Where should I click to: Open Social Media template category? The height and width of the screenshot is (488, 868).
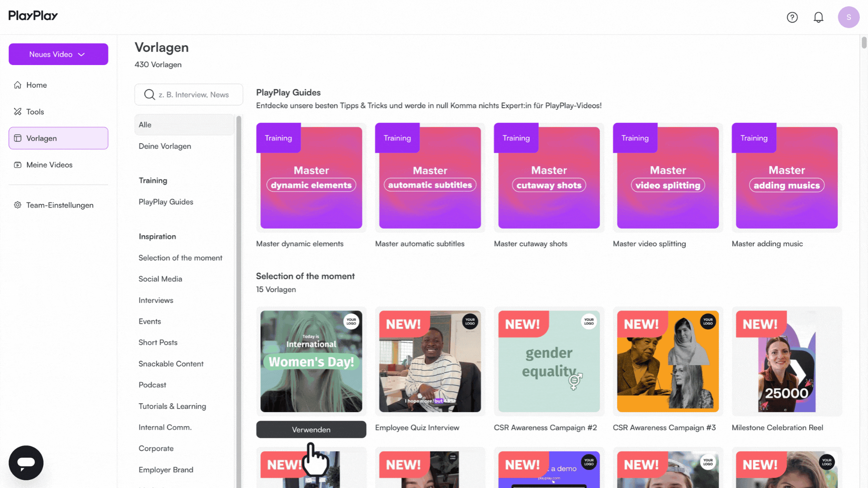click(160, 279)
